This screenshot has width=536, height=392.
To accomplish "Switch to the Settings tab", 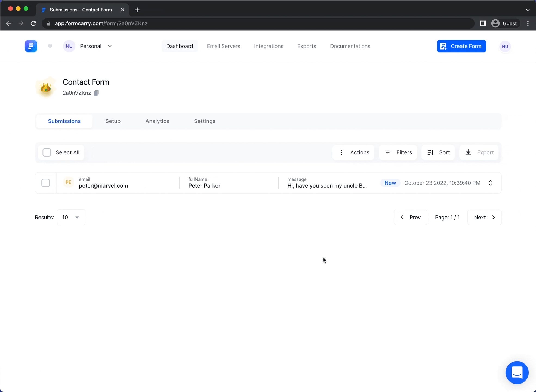I will 205,121.
